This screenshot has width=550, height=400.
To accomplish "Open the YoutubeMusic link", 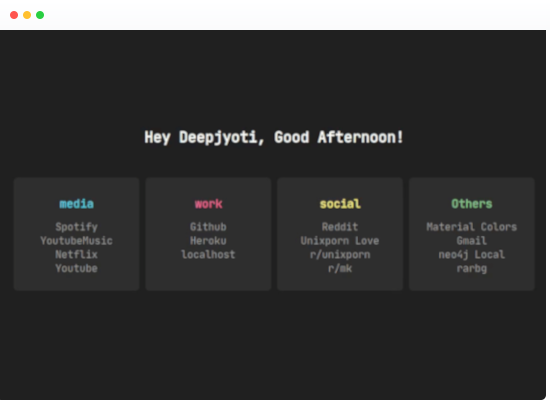I will pos(76,241).
